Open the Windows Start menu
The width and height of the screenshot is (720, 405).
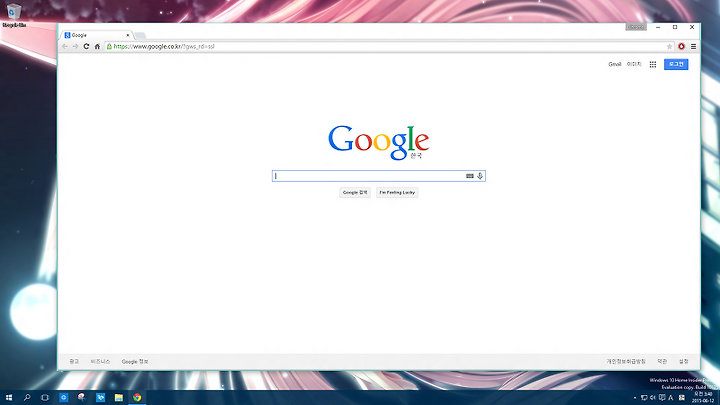pyautogui.click(x=9, y=398)
